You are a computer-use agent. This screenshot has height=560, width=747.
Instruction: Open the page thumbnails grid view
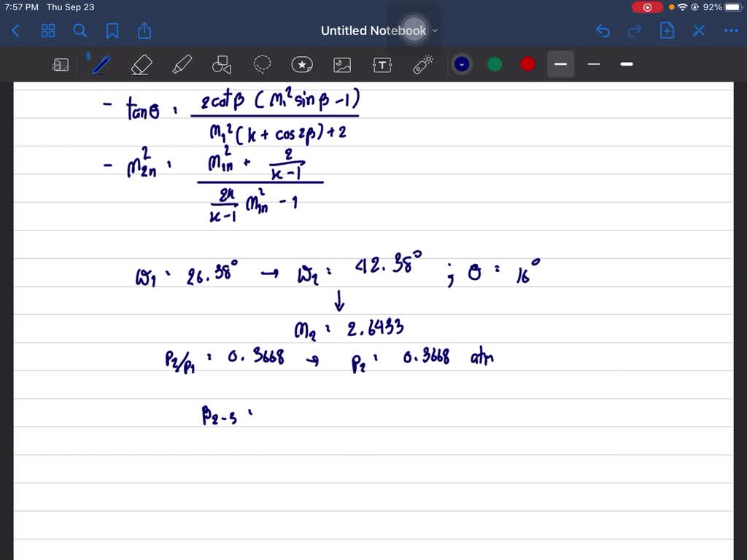[x=48, y=31]
